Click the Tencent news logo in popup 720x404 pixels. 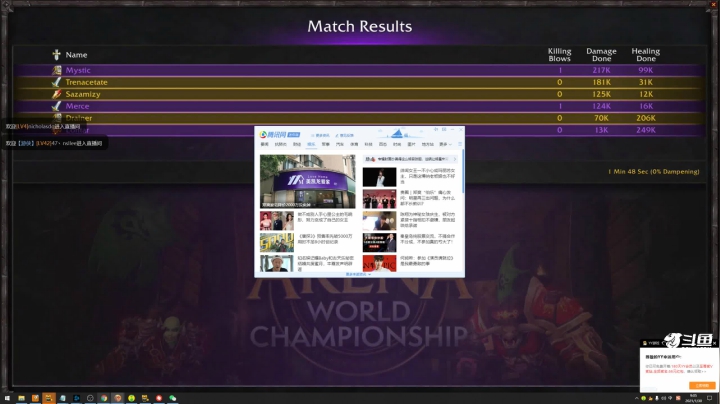tap(280, 135)
